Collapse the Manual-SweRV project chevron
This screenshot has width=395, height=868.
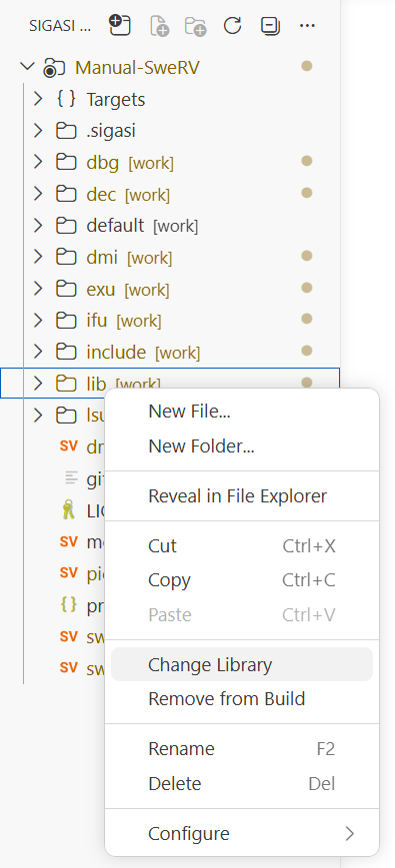pos(27,67)
